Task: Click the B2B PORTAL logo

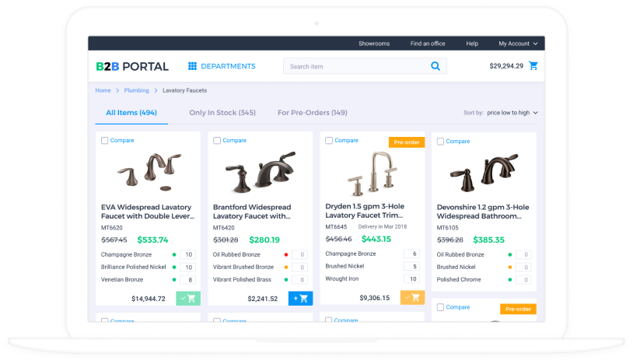Action: (x=132, y=66)
